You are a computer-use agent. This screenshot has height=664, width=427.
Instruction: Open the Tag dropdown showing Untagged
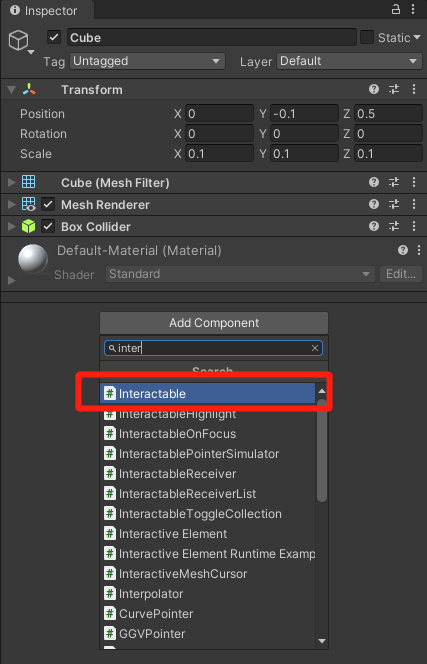click(x=147, y=61)
